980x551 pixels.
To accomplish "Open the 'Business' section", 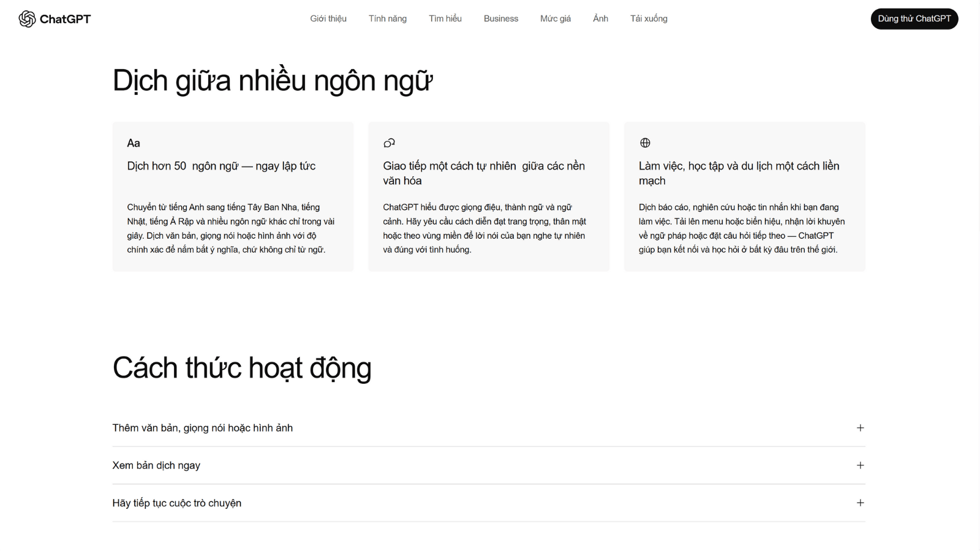I will (501, 18).
